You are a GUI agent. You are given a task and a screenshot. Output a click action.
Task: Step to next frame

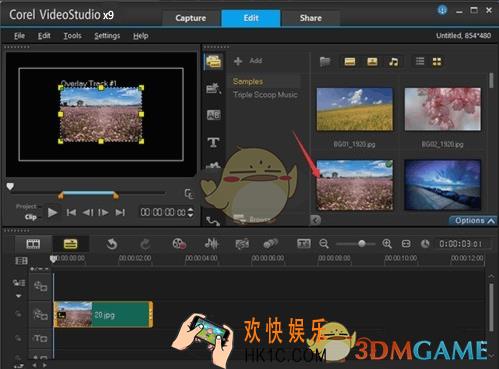click(103, 212)
